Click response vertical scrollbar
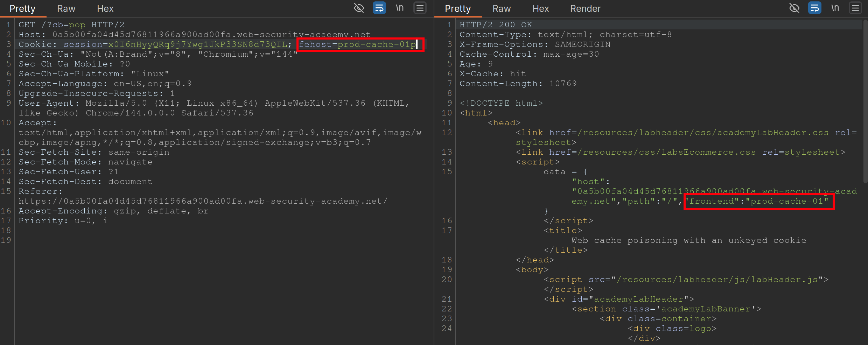 (x=865, y=101)
